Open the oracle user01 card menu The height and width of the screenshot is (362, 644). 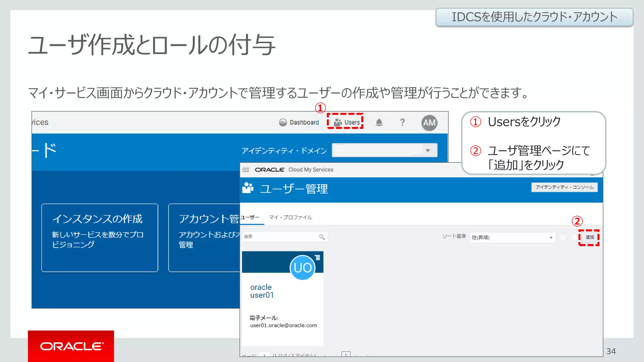coord(318,257)
